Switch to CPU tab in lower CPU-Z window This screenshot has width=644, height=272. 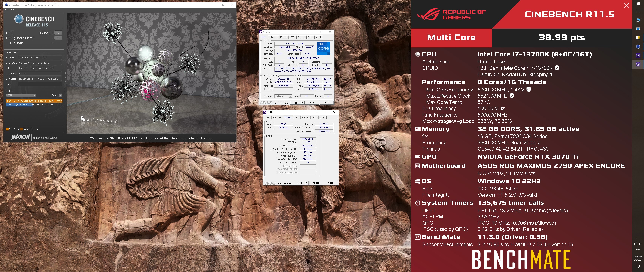point(268,117)
